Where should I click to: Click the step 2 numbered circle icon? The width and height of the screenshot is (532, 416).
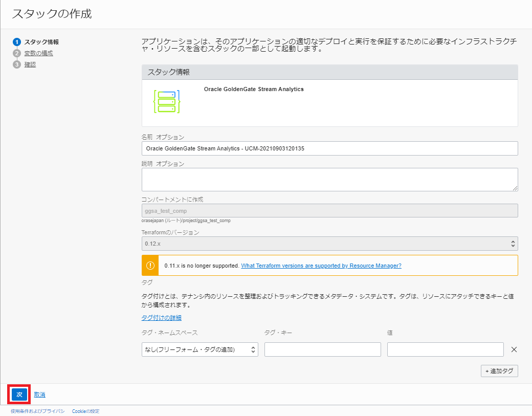pos(17,53)
